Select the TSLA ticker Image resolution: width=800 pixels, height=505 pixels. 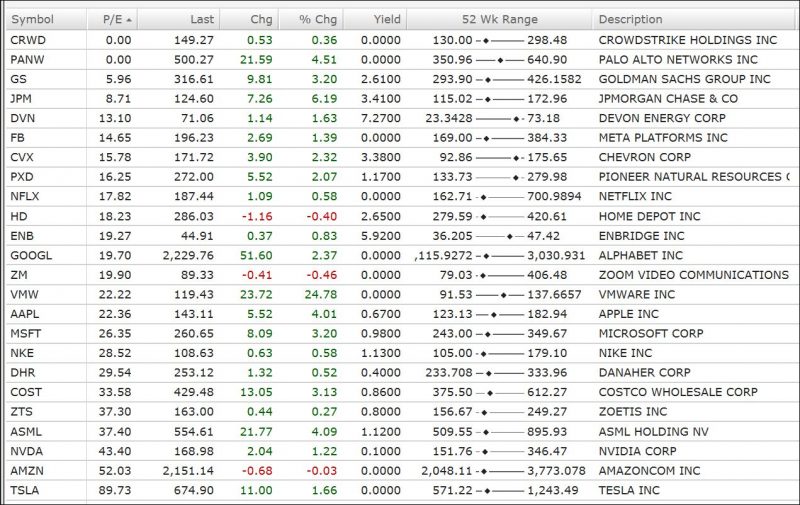[x=24, y=490]
